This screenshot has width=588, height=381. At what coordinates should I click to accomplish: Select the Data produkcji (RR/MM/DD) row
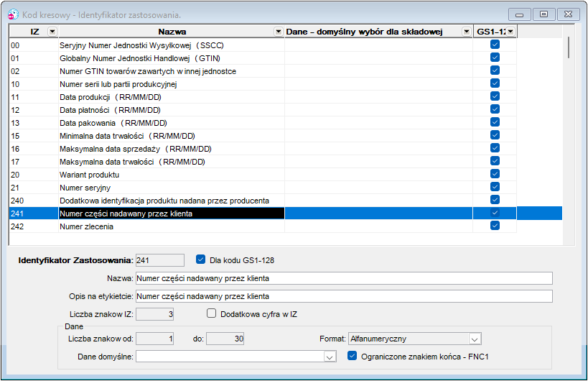263,97
